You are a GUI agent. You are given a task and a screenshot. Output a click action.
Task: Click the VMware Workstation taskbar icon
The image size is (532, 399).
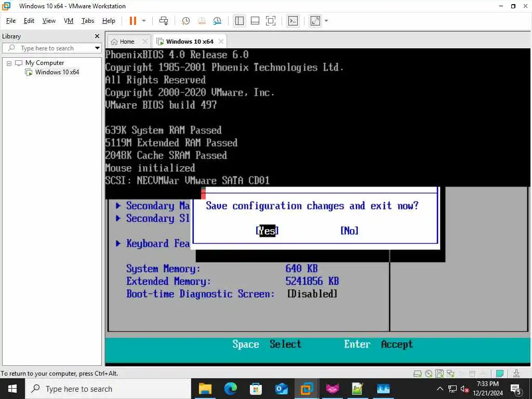[307, 389]
